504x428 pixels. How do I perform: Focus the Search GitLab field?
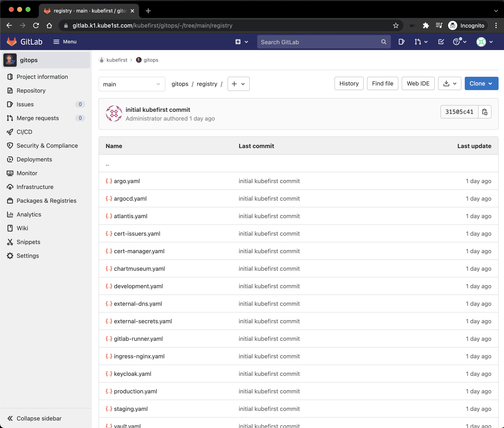[x=324, y=42]
